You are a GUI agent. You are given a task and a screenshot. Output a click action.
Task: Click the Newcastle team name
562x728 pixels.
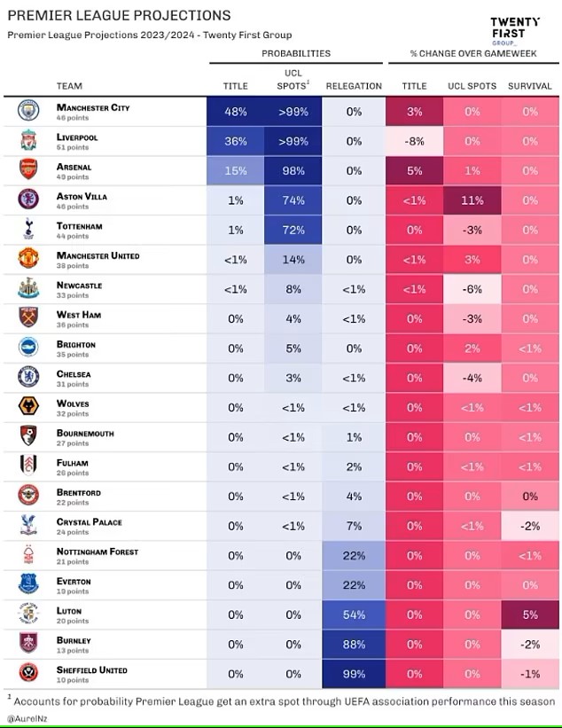pyautogui.click(x=80, y=285)
